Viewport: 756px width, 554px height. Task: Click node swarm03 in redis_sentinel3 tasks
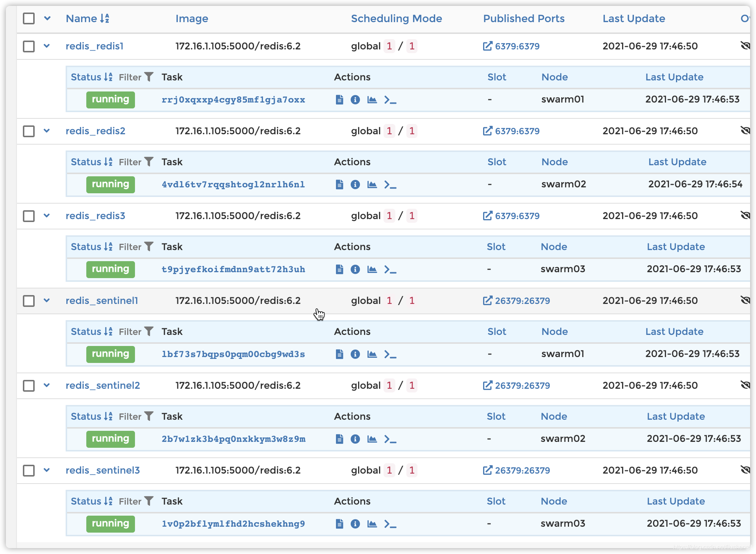(563, 523)
